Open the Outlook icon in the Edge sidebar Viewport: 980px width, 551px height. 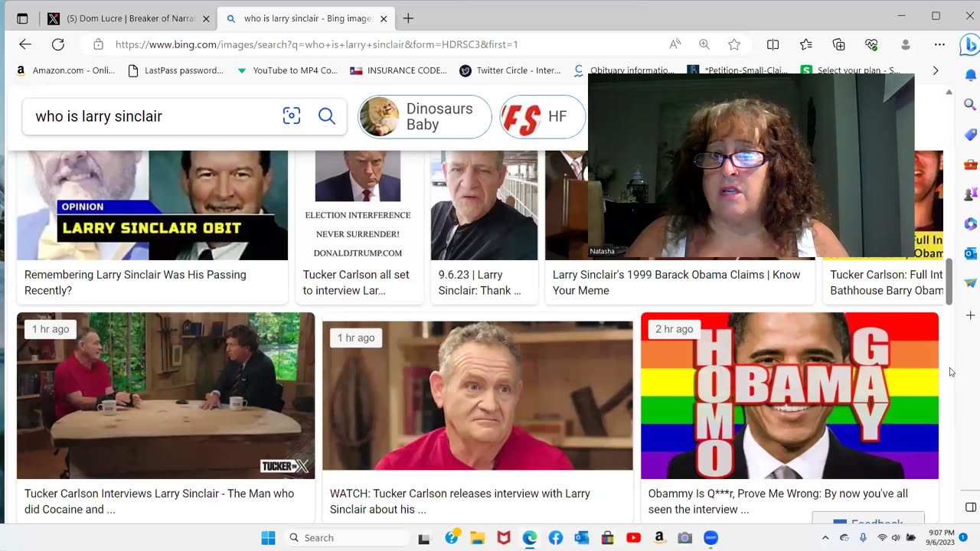[970, 253]
